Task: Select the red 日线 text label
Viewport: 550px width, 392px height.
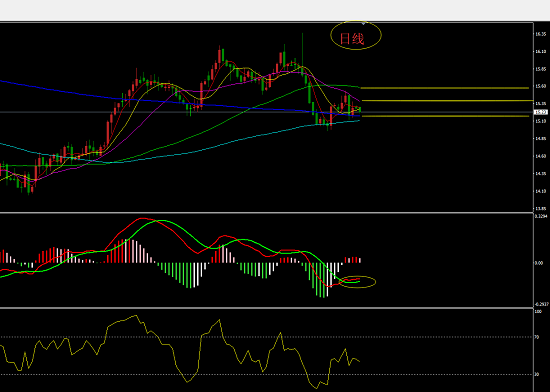Action: (x=352, y=39)
